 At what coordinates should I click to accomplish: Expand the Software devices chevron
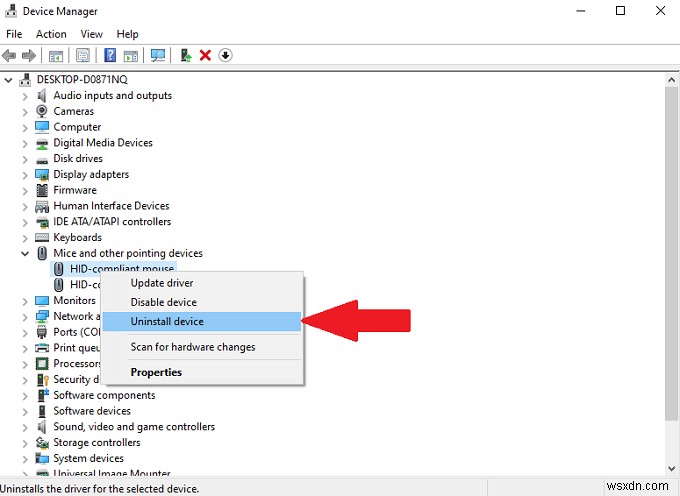(x=25, y=411)
